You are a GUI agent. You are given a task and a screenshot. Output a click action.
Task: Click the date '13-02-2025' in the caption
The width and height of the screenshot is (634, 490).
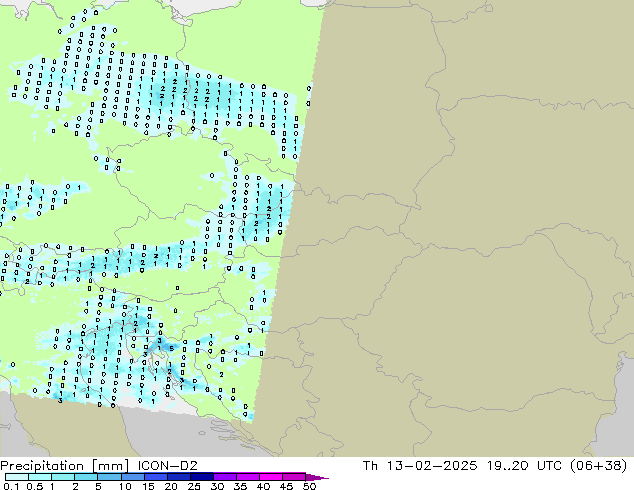click(x=431, y=465)
